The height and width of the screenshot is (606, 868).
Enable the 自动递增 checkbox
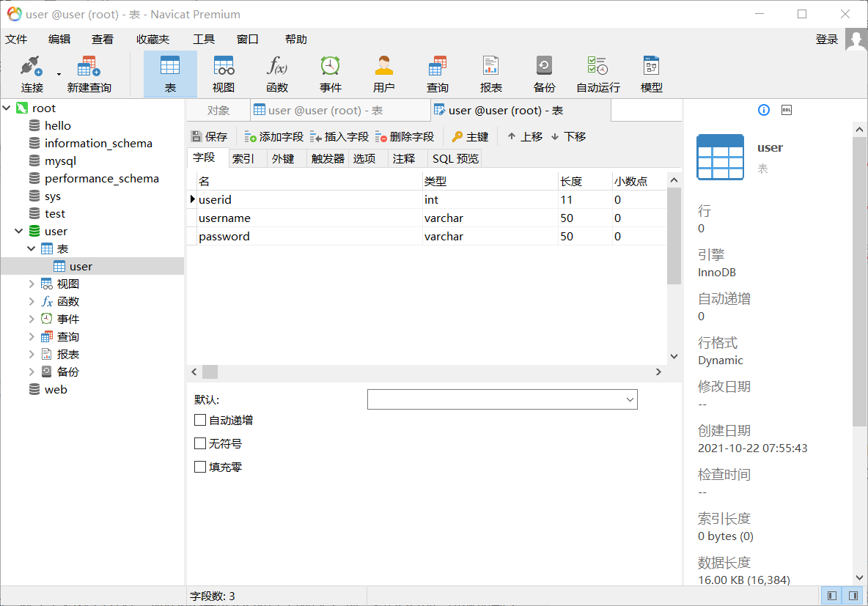pyautogui.click(x=200, y=420)
